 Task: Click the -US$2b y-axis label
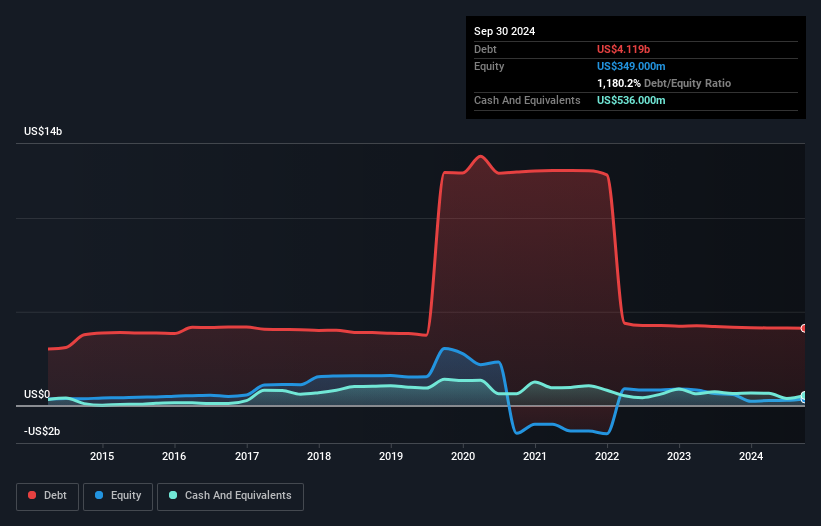(x=42, y=431)
